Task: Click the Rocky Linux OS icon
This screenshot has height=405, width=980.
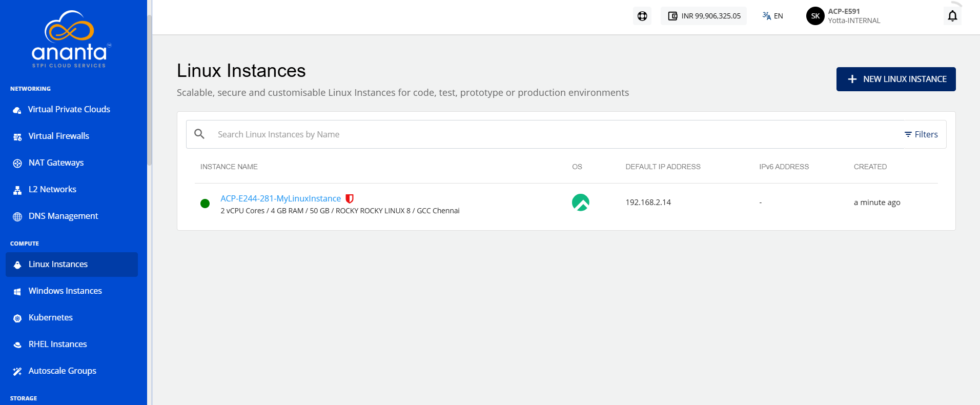Action: (x=581, y=202)
